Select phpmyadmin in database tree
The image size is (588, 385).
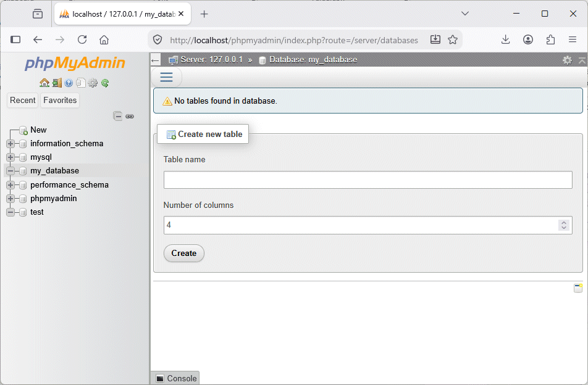[x=54, y=199]
